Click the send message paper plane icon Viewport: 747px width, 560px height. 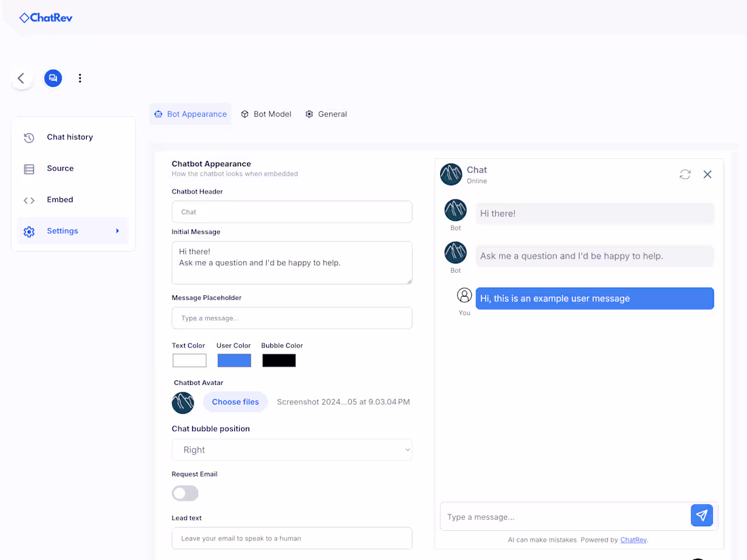point(702,515)
